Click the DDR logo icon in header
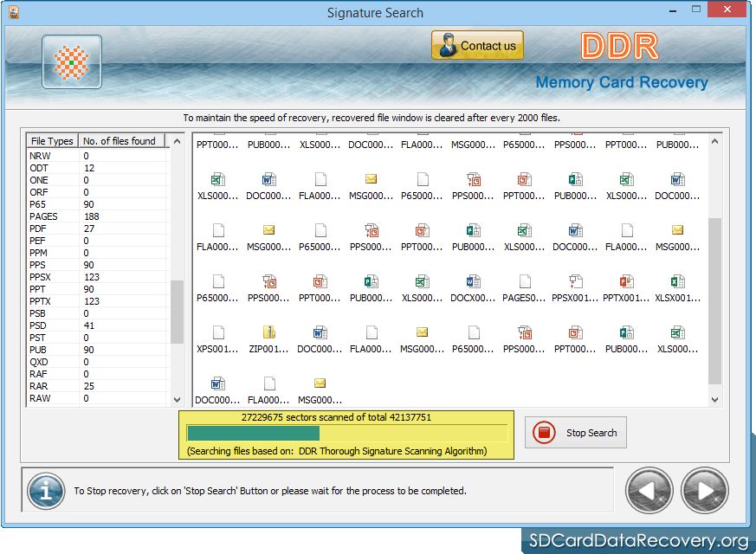Viewport: 756px width, 554px height. click(71, 62)
